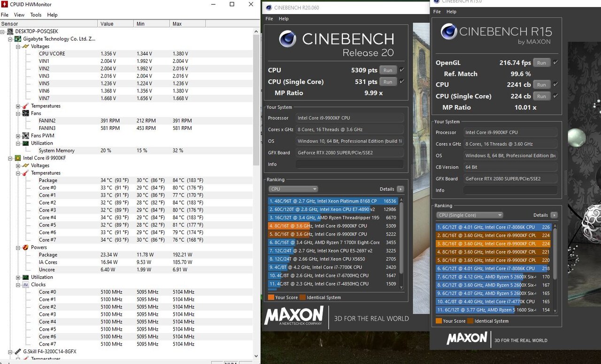
Task: Run the CPU (Single Core) test in R20
Action: click(x=388, y=82)
